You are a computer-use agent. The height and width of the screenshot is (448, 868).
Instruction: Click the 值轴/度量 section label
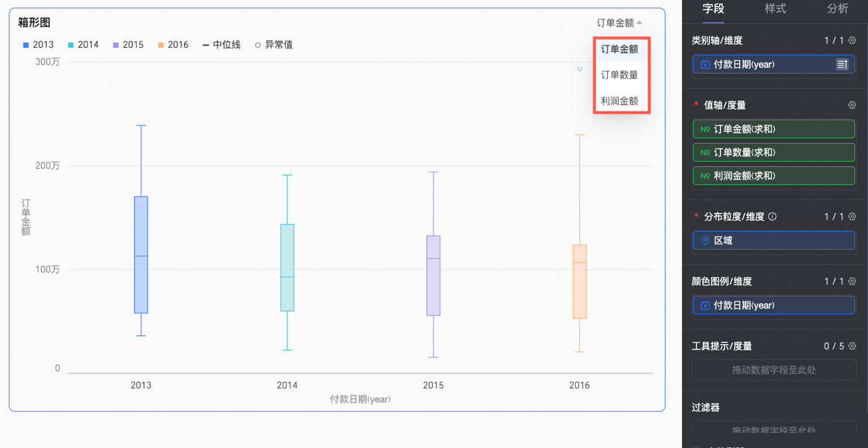[724, 105]
